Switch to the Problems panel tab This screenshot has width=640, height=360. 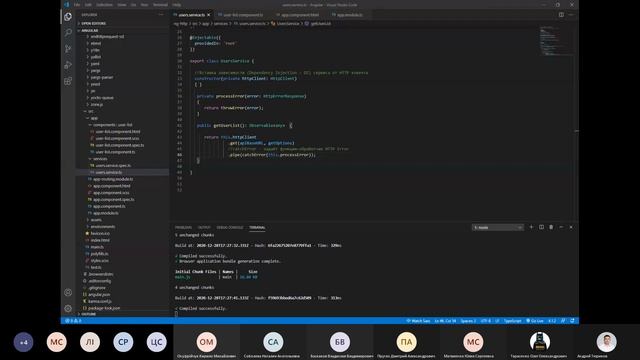click(183, 227)
